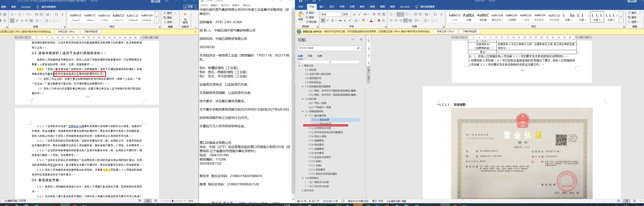Click the search magnifier in navigation pane
This screenshot has height=206, width=644.
358,48
